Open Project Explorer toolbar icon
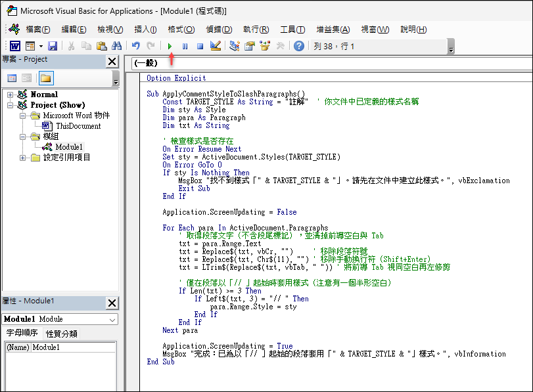Image resolution: width=533 pixels, height=392 pixels. tap(235, 46)
